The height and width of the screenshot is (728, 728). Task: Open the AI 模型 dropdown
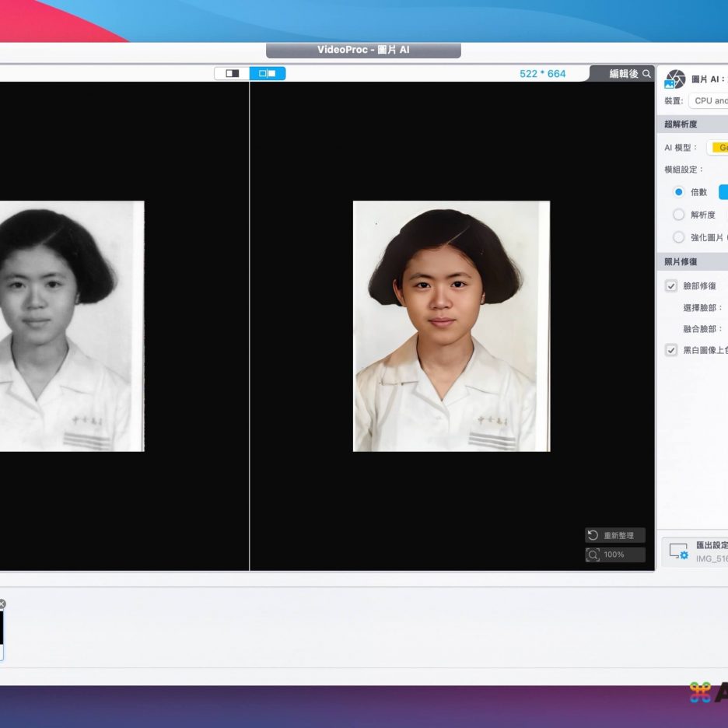click(719, 148)
